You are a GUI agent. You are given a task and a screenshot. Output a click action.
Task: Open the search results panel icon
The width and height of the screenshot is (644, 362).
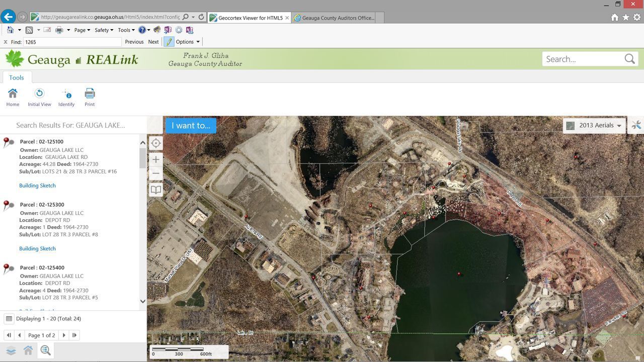point(46,350)
